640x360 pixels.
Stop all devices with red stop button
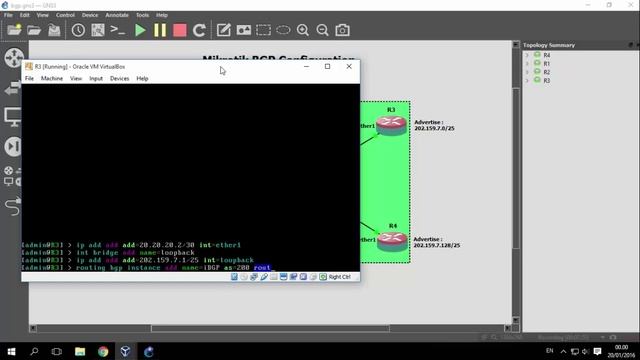[180, 30]
